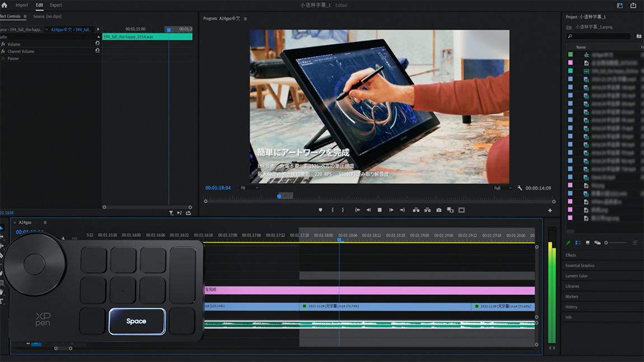Open the Export tab
This screenshot has width=644, height=362.
click(56, 5)
